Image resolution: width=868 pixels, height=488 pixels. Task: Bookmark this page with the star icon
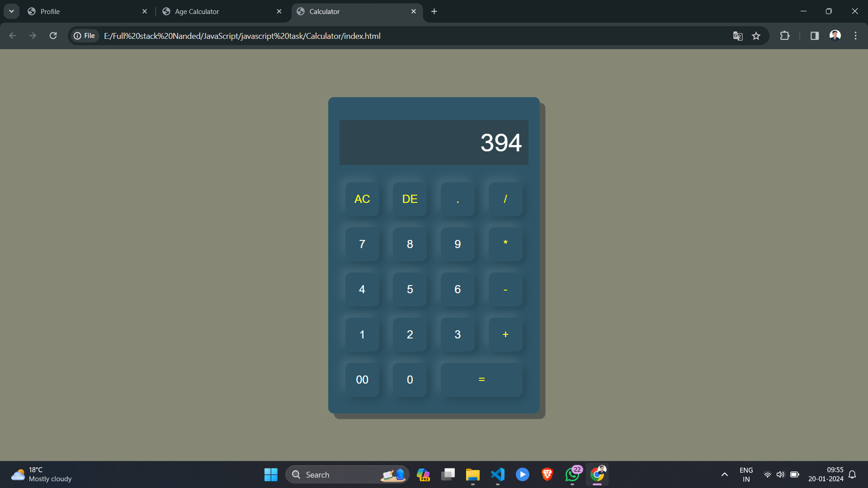[756, 36]
